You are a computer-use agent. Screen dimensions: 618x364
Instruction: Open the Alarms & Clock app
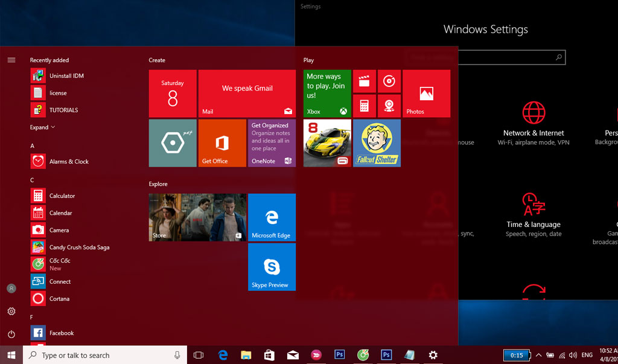[x=68, y=162]
